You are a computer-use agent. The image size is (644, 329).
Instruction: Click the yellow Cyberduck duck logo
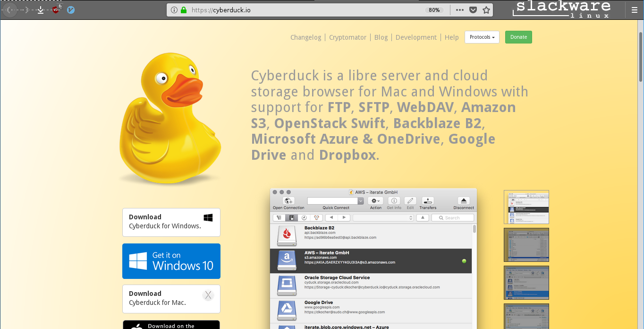168,118
